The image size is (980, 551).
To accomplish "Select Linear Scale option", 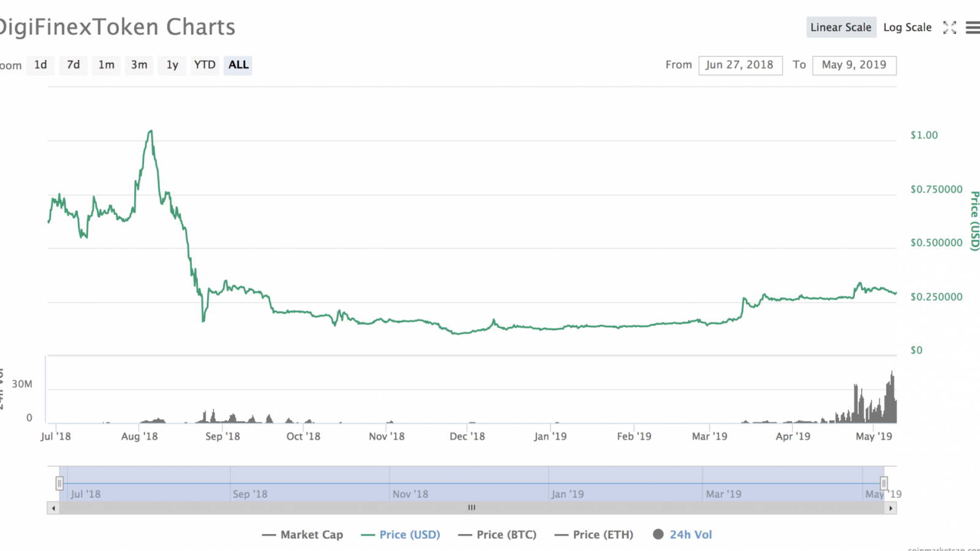I will 841,28.
